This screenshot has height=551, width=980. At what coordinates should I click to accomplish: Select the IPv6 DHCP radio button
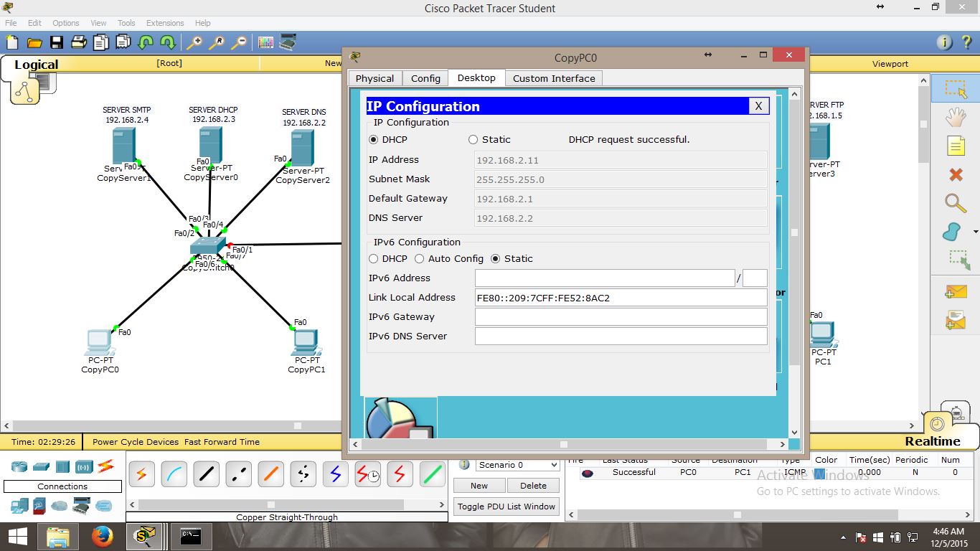[x=373, y=258]
